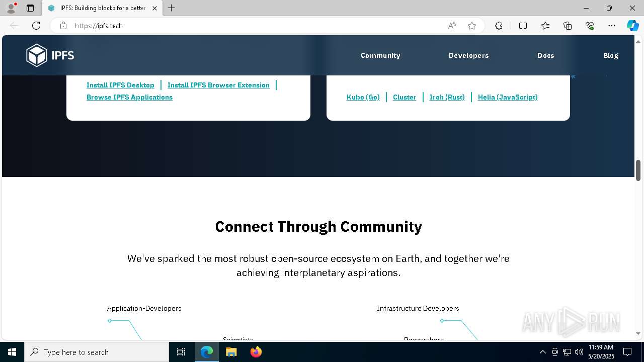
Task: Add this page to favorites
Action: pos(472,26)
